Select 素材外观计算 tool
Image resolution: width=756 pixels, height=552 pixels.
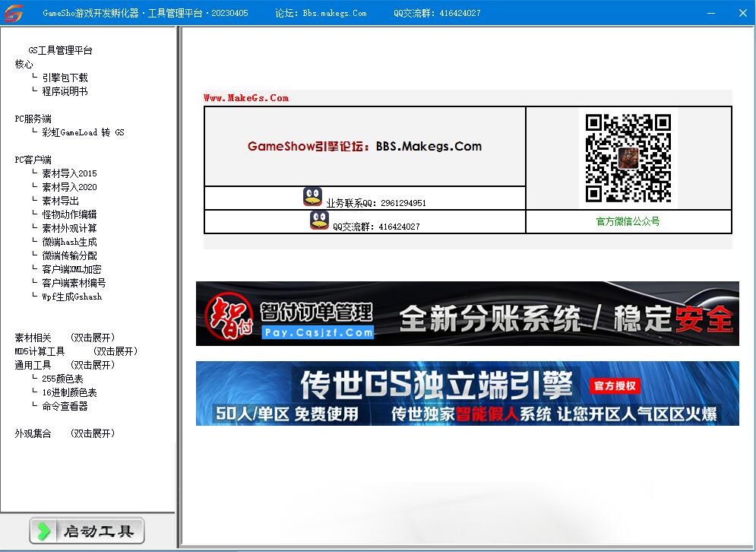(x=69, y=228)
